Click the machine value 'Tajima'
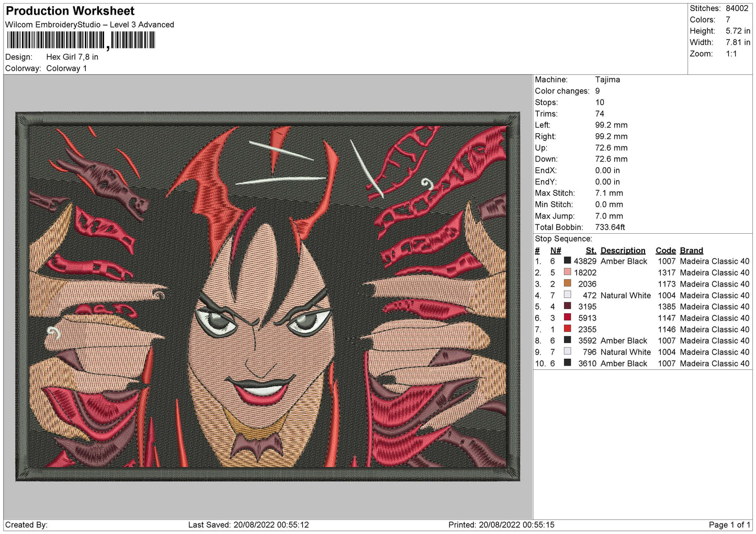The image size is (756, 534). pyautogui.click(x=607, y=79)
